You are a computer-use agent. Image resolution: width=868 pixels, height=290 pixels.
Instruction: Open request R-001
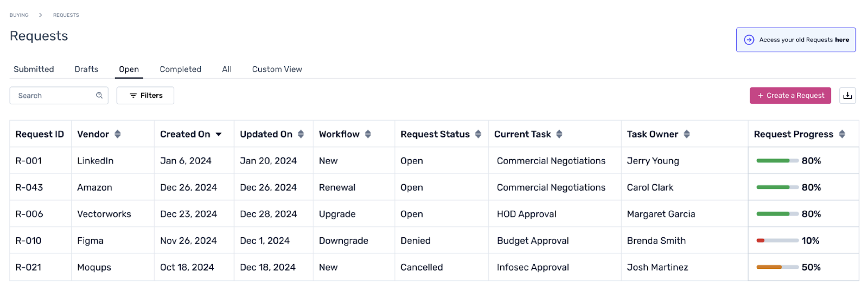tap(29, 161)
